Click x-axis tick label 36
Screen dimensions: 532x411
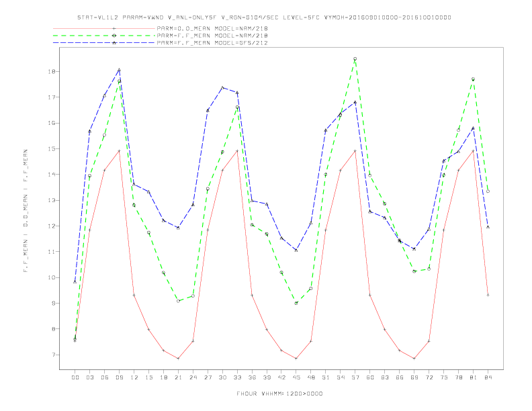pos(252,377)
